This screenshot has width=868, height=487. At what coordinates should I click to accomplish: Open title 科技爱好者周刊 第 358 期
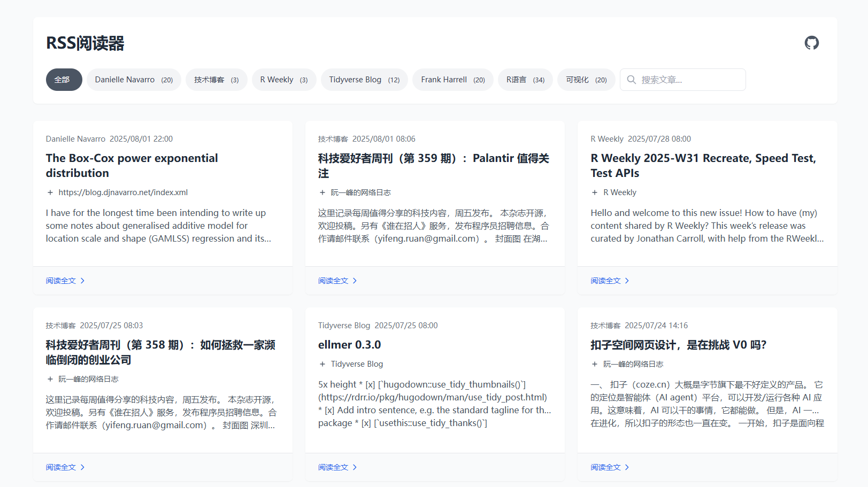[160, 352]
